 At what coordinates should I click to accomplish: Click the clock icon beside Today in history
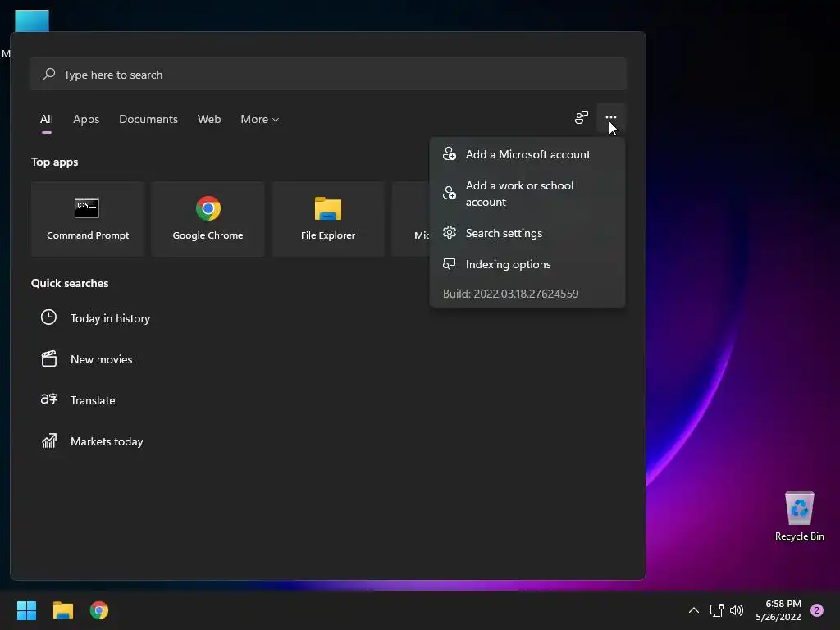[x=48, y=317]
